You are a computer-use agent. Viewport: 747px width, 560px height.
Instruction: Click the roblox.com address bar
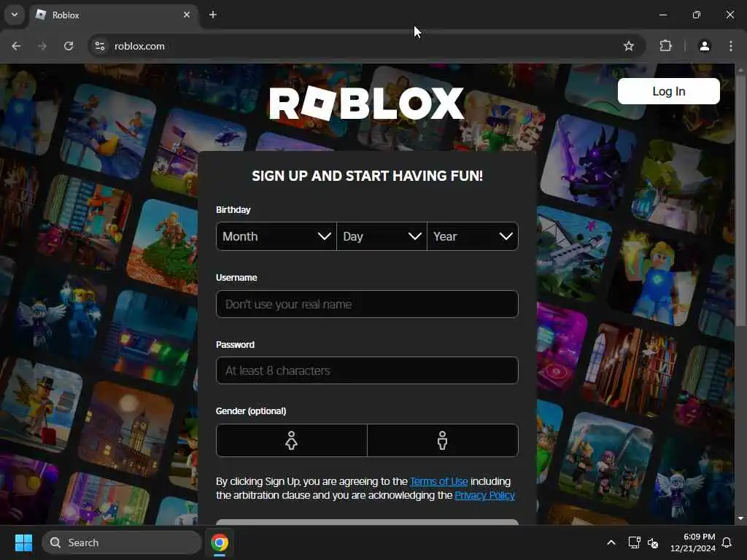(367, 46)
